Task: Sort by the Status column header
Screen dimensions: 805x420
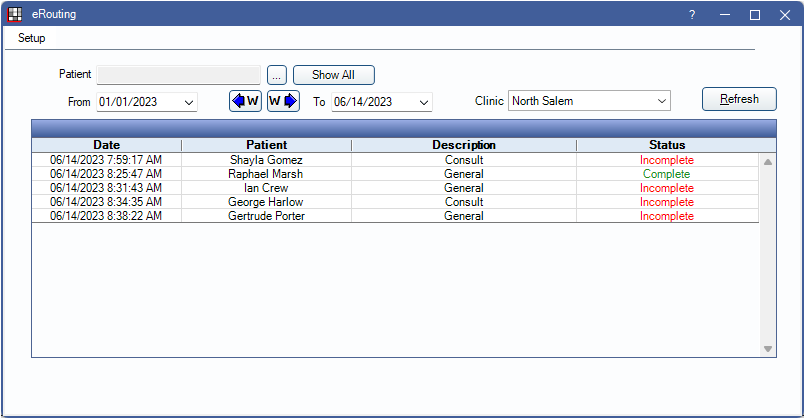Action: coord(666,145)
